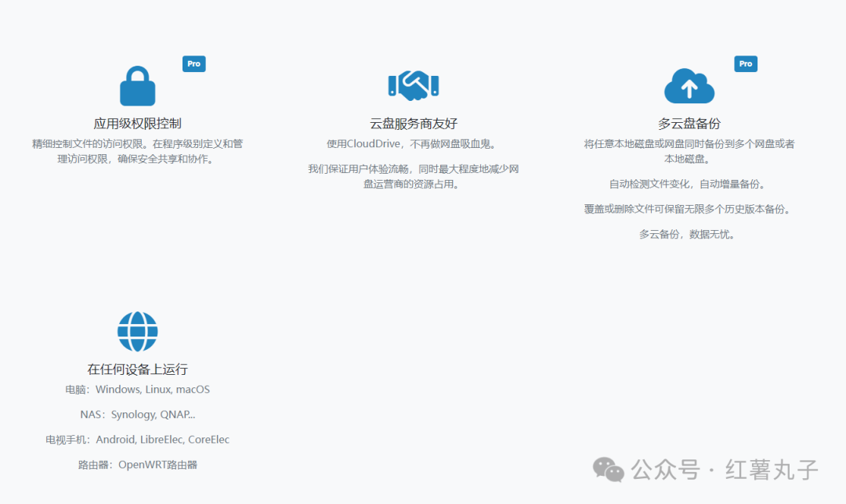Click the line 电视手机：Android, LibreElec, CoreElec
Image resolution: width=846 pixels, height=504 pixels.
pos(138,439)
